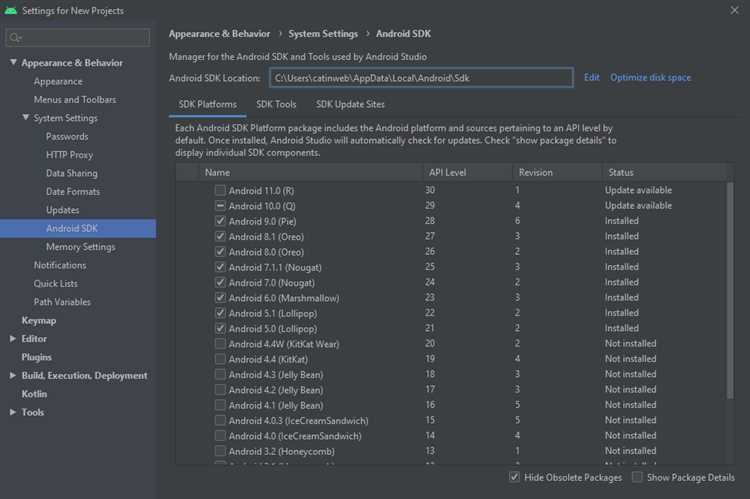Click the Android SDK Location path field
750x499 pixels.
(x=421, y=78)
